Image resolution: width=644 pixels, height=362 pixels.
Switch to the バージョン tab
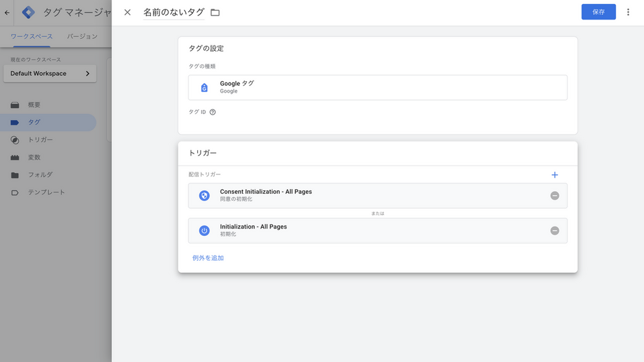coord(83,36)
